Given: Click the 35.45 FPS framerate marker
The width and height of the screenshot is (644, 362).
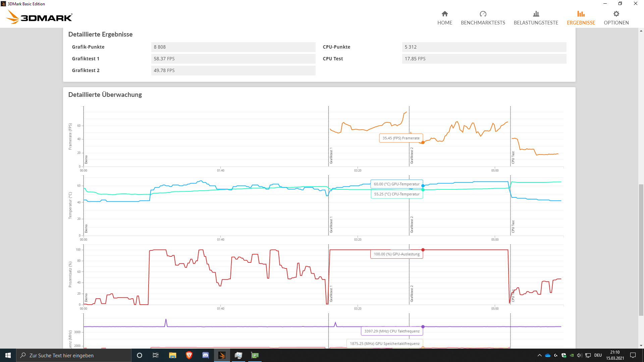Looking at the screenshot, I should pyautogui.click(x=423, y=142).
